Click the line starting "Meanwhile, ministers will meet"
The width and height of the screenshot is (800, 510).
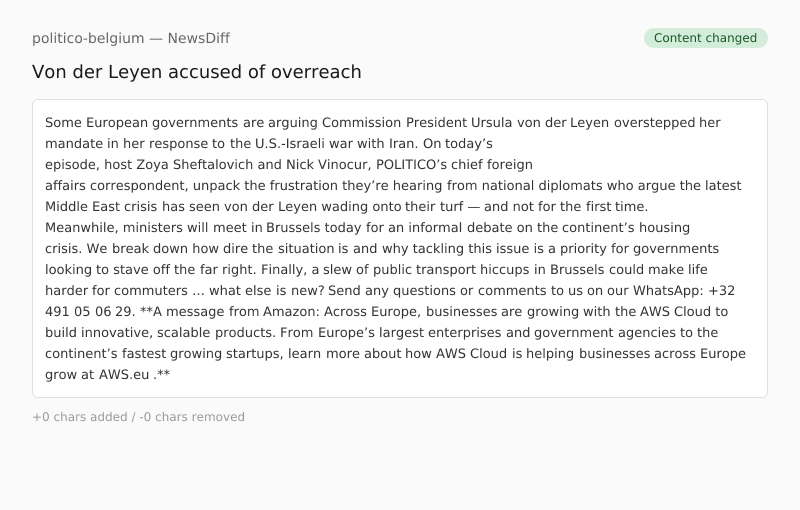coord(367,228)
